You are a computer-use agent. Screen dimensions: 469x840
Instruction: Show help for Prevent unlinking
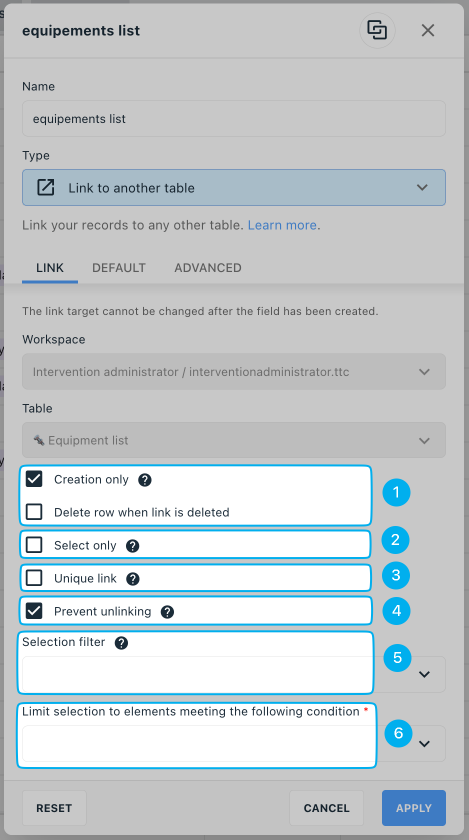click(x=167, y=612)
